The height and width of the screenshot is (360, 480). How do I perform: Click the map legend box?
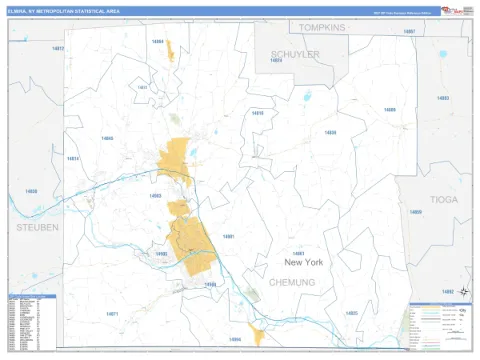[x=440, y=326]
